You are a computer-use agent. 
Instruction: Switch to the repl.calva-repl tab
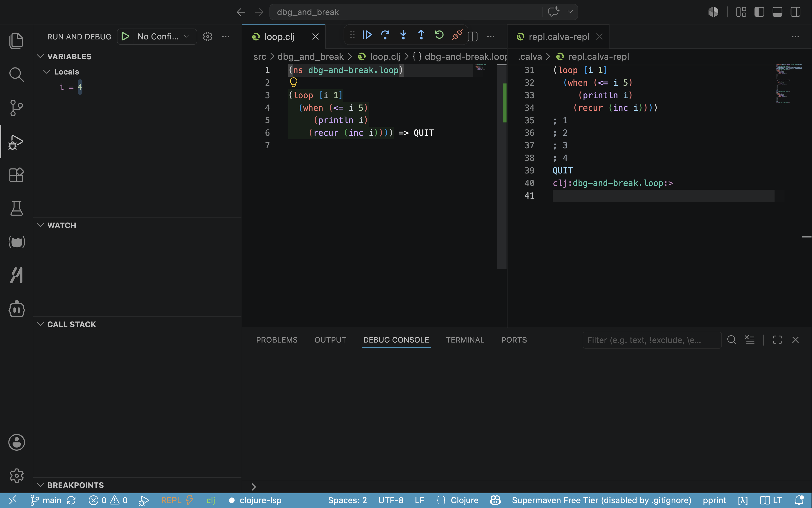(559, 37)
